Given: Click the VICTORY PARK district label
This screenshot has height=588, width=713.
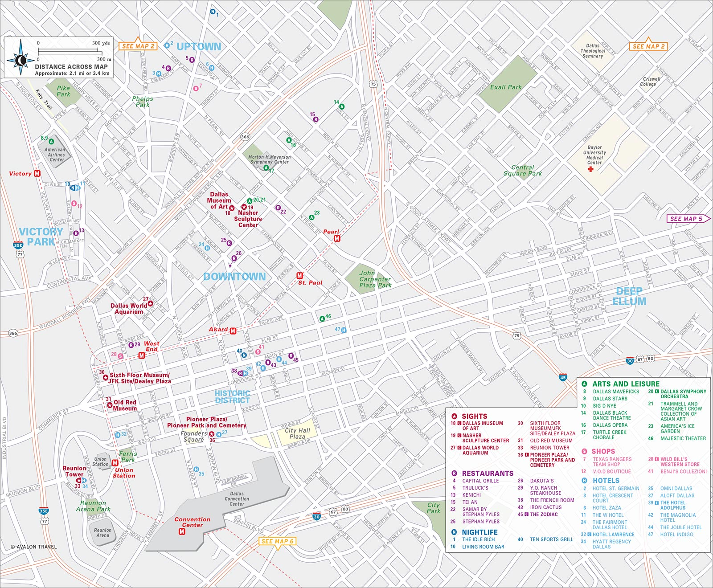Looking at the screenshot, I should [41, 237].
